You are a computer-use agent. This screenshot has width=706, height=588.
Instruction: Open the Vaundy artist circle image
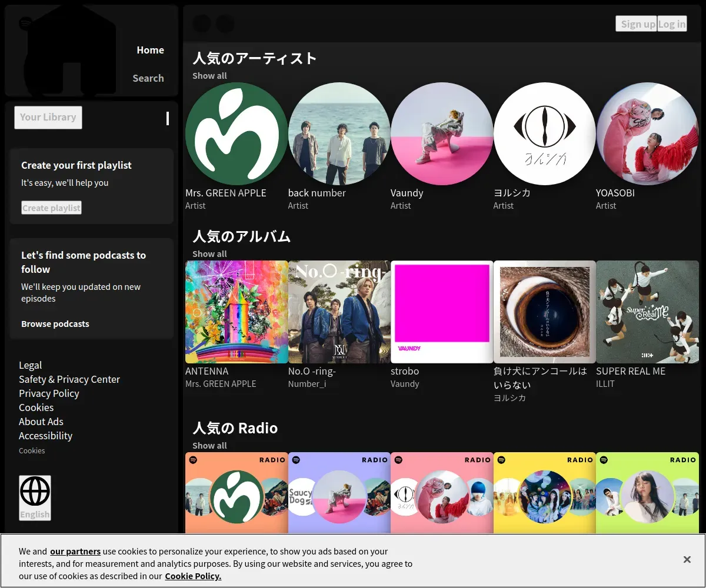coord(442,133)
